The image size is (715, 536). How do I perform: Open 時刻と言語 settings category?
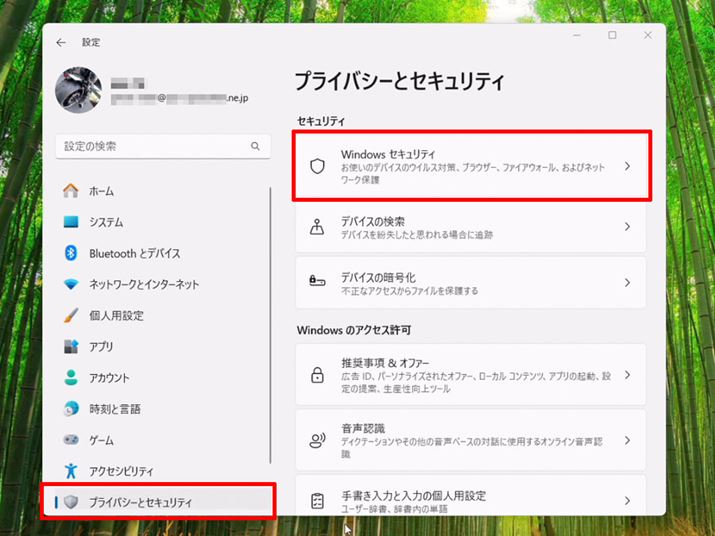click(114, 409)
